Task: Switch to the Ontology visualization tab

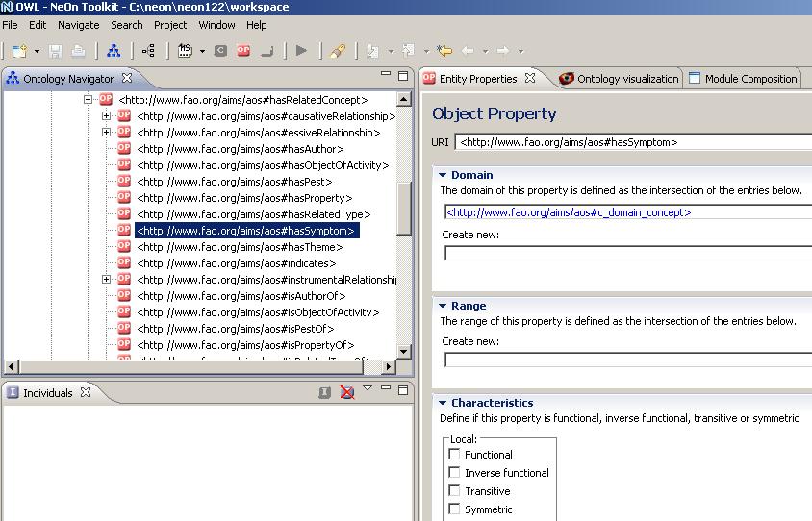Action: (620, 79)
